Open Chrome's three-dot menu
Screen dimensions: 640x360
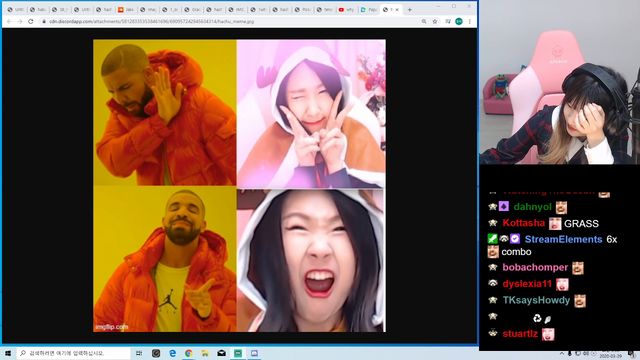470,21
